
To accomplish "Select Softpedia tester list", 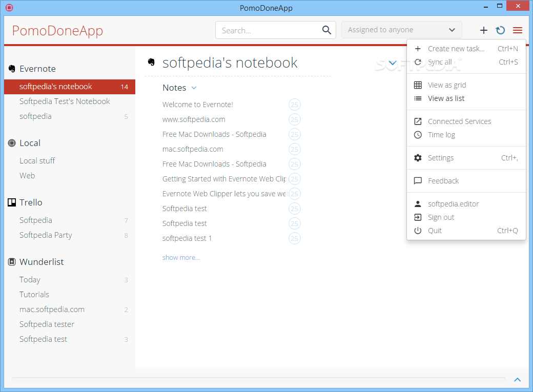I will 70,324.
